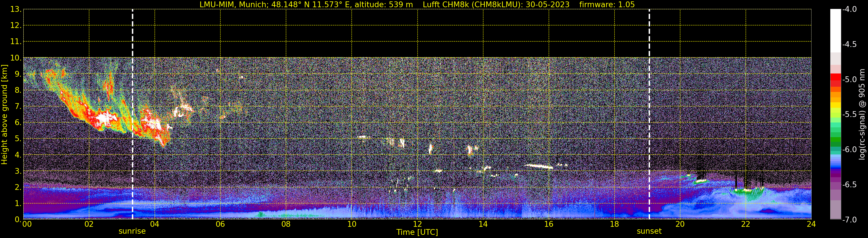This screenshot has width=868, height=238.
Task: Click the 11 km height tick label
Action: coord(16,41)
